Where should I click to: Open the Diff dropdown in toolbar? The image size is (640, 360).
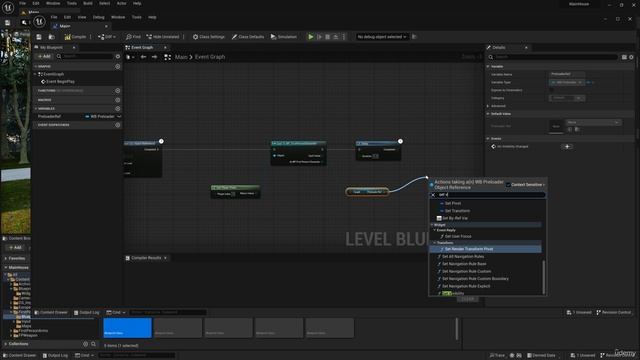pyautogui.click(x=107, y=37)
